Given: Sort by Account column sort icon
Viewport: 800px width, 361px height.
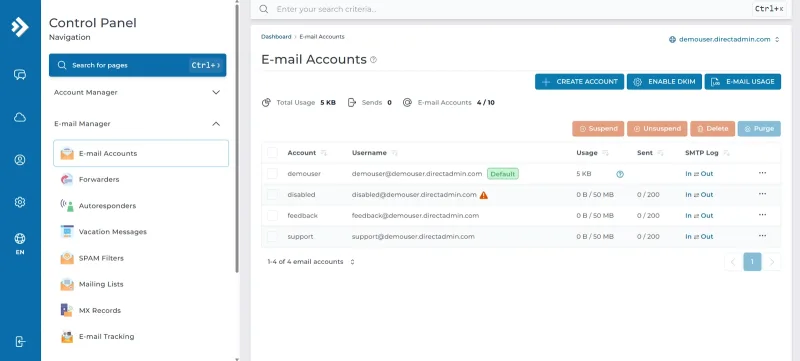Looking at the screenshot, I should point(323,153).
